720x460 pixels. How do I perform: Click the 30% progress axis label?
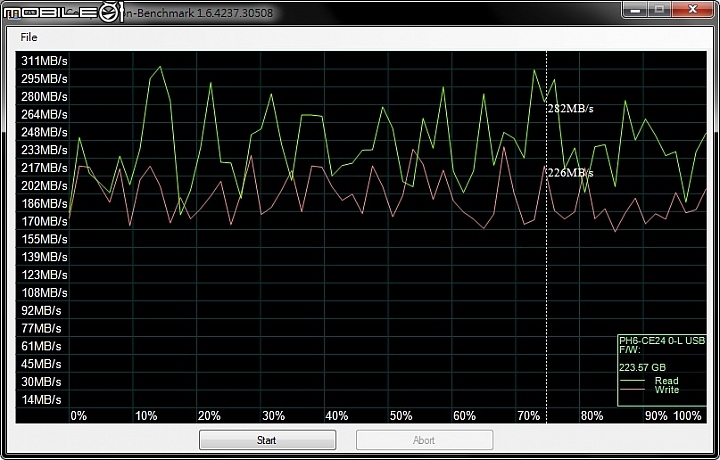click(x=274, y=416)
